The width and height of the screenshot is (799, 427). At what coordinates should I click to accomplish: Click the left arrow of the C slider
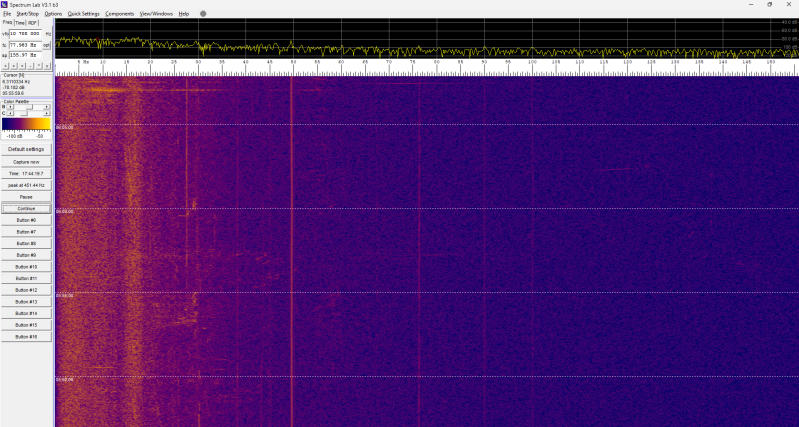click(x=10, y=114)
